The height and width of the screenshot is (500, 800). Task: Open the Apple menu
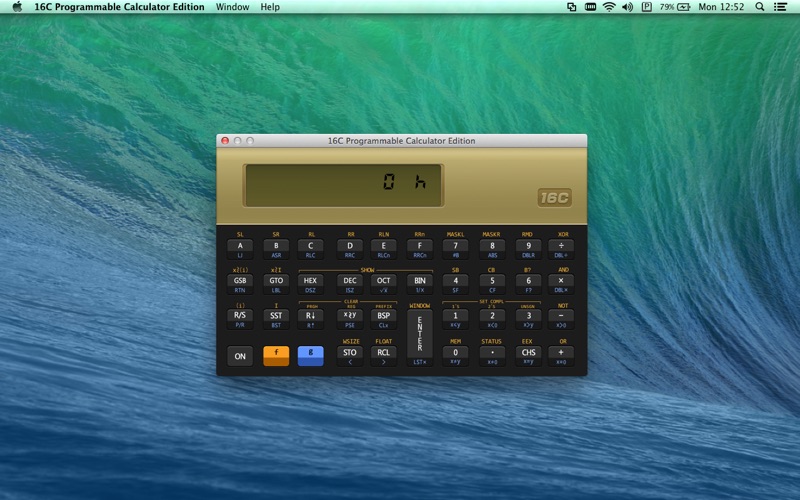[x=17, y=7]
